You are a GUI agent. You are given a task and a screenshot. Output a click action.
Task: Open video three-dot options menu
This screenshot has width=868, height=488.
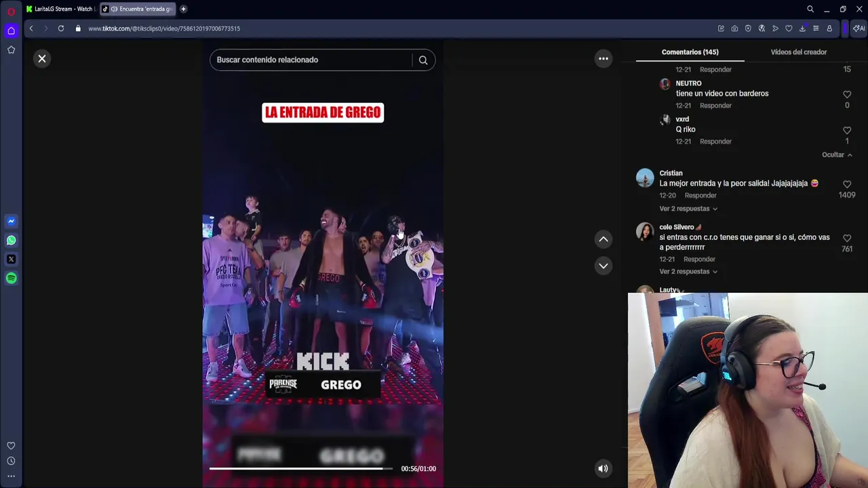604,58
